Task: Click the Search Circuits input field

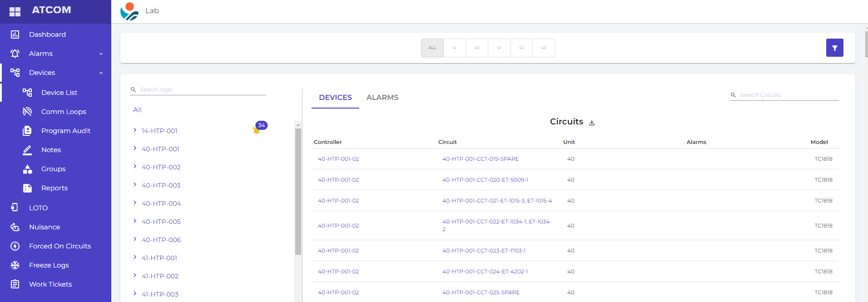Action: pyautogui.click(x=788, y=95)
